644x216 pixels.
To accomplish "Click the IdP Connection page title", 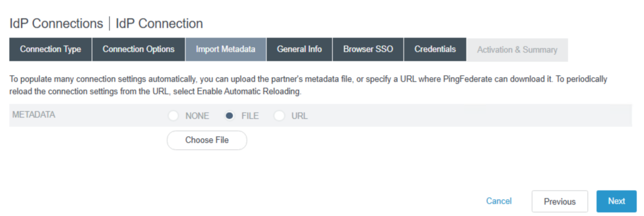I will coord(159,23).
